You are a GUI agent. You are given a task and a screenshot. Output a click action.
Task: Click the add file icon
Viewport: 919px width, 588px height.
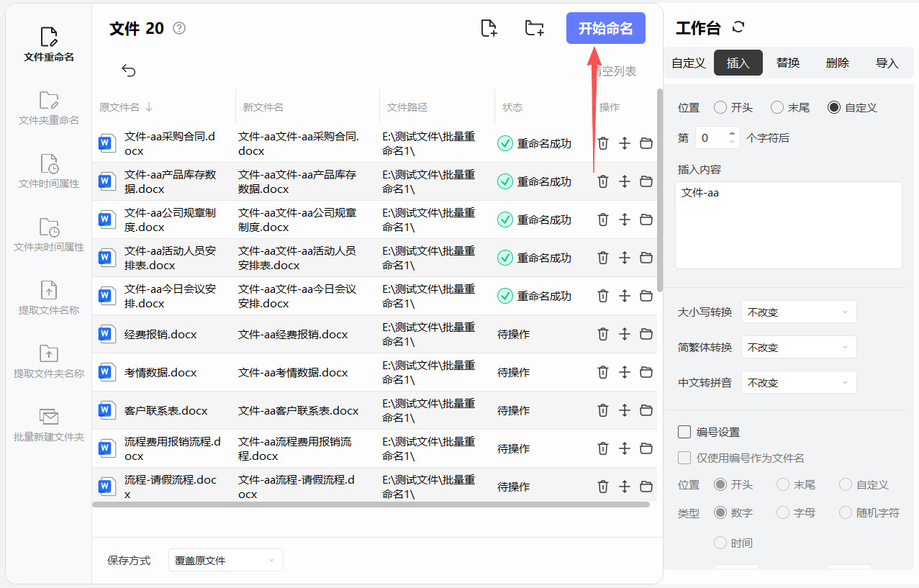pyautogui.click(x=489, y=29)
